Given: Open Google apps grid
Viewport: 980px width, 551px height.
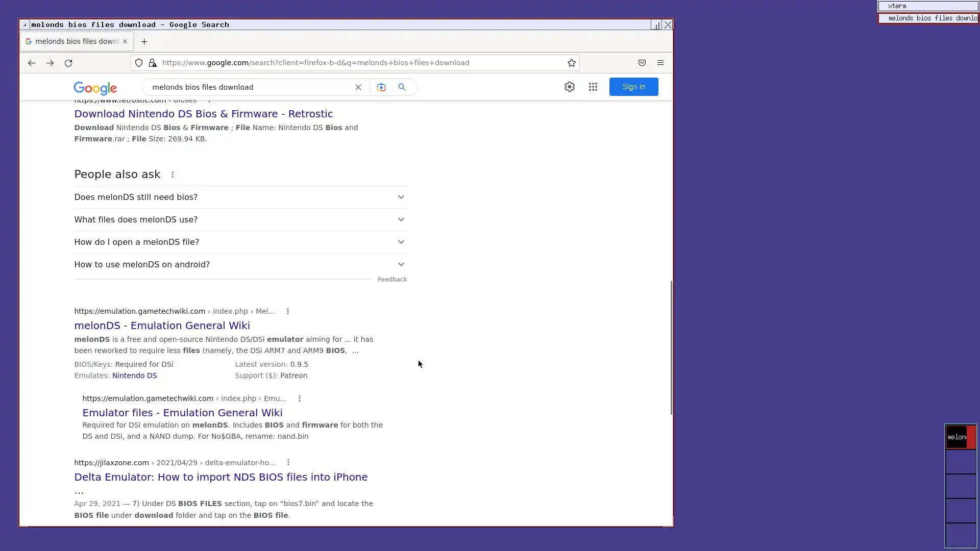Looking at the screenshot, I should [x=593, y=87].
